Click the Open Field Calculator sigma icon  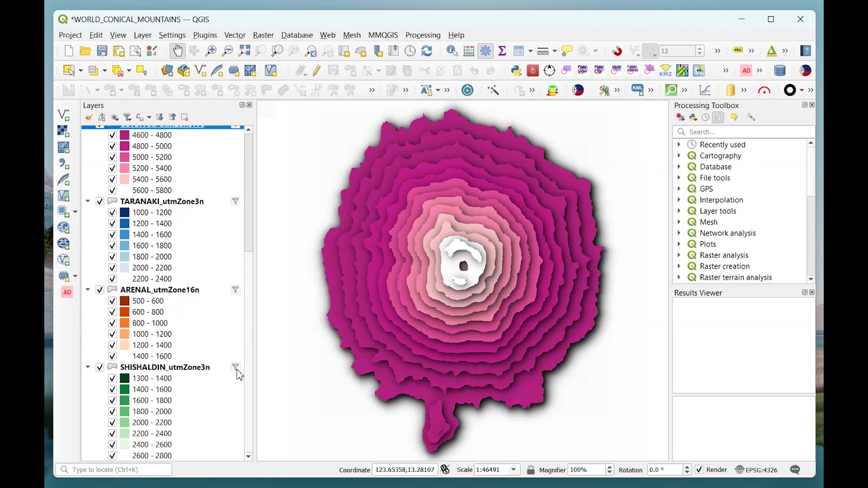pos(502,51)
